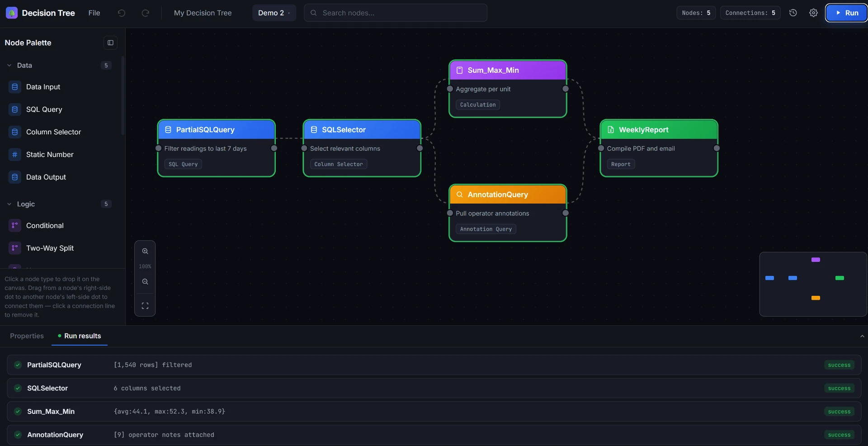Image resolution: width=868 pixels, height=446 pixels.
Task: Click the AnnotationQuery success status check
Action: pyautogui.click(x=18, y=435)
